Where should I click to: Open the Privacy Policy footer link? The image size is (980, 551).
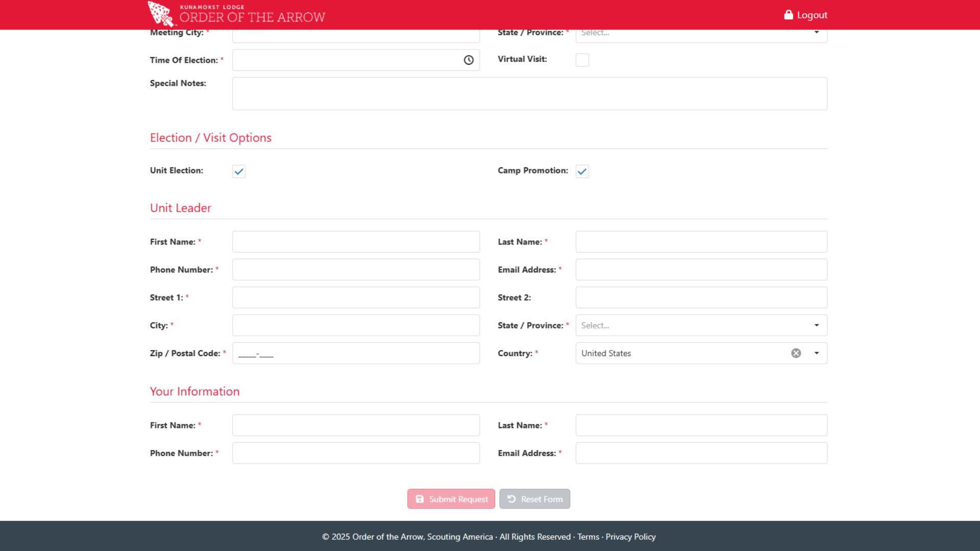[x=630, y=537]
